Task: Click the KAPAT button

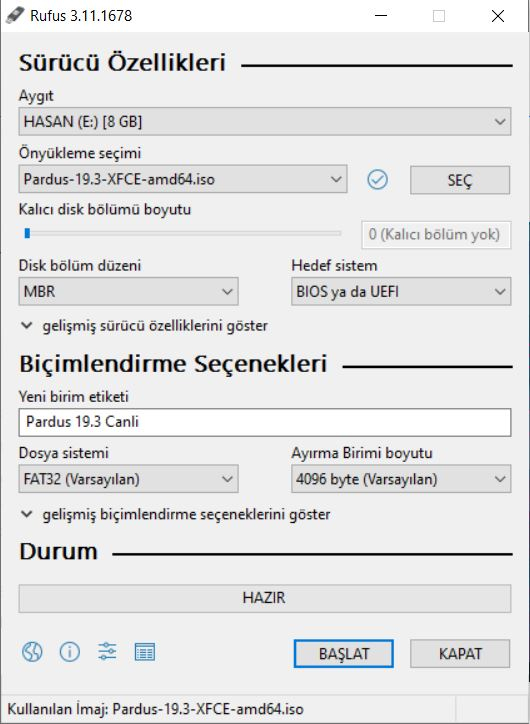Action: (460, 653)
